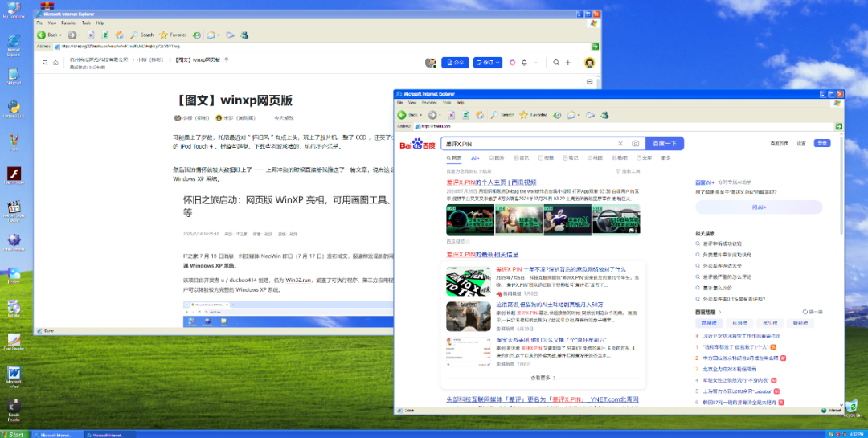Click the house home icon beside the article breadcrumb
Screen dimensions: 868x438
click(55, 63)
